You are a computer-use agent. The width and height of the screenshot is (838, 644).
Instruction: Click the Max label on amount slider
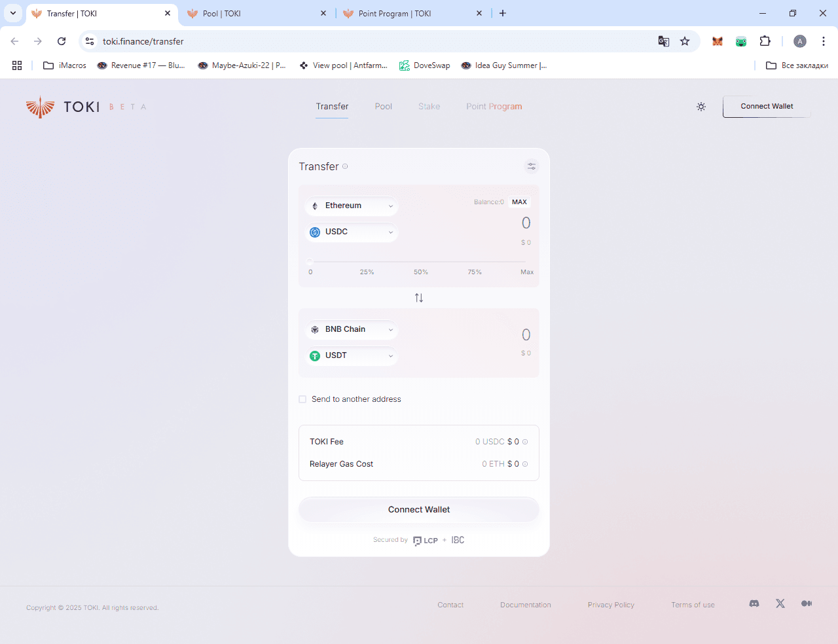527,272
